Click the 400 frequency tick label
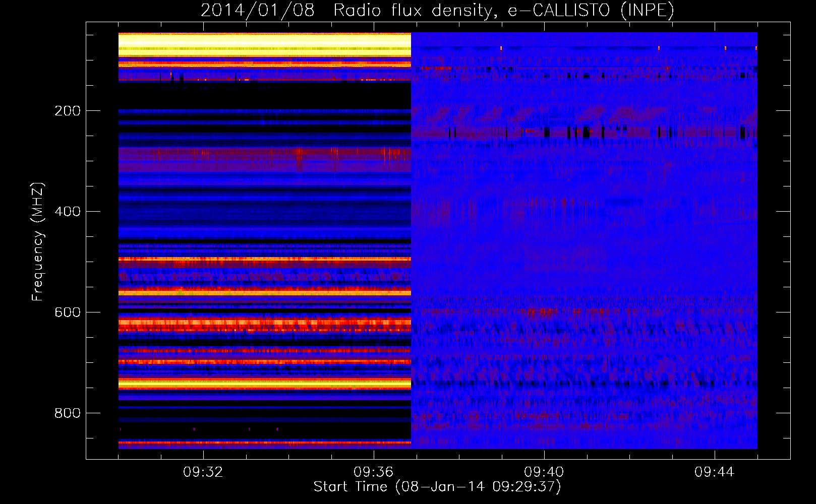816x504 pixels. (x=68, y=212)
